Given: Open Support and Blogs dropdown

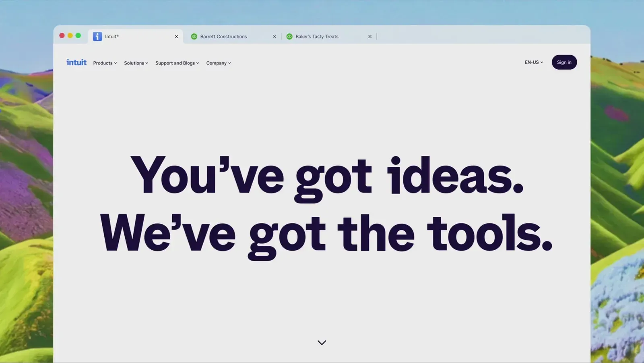Looking at the screenshot, I should tap(177, 63).
